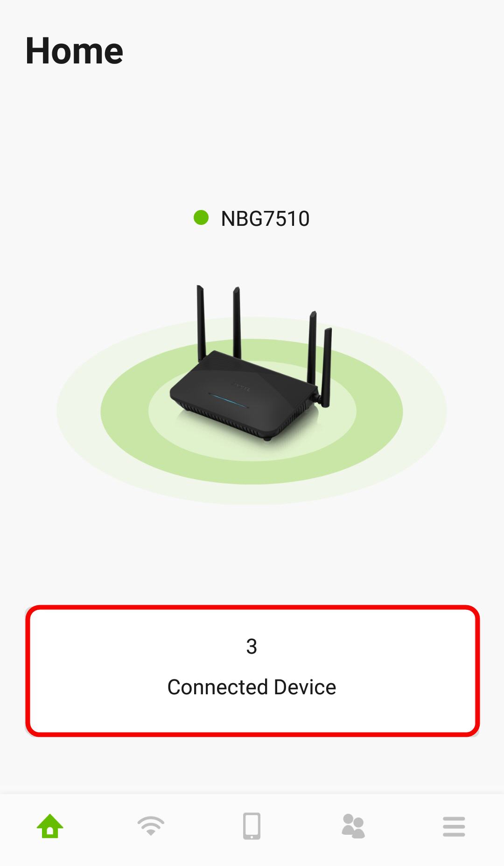504x866 pixels.
Task: Tap the blue LED strip on router
Action: click(x=228, y=400)
